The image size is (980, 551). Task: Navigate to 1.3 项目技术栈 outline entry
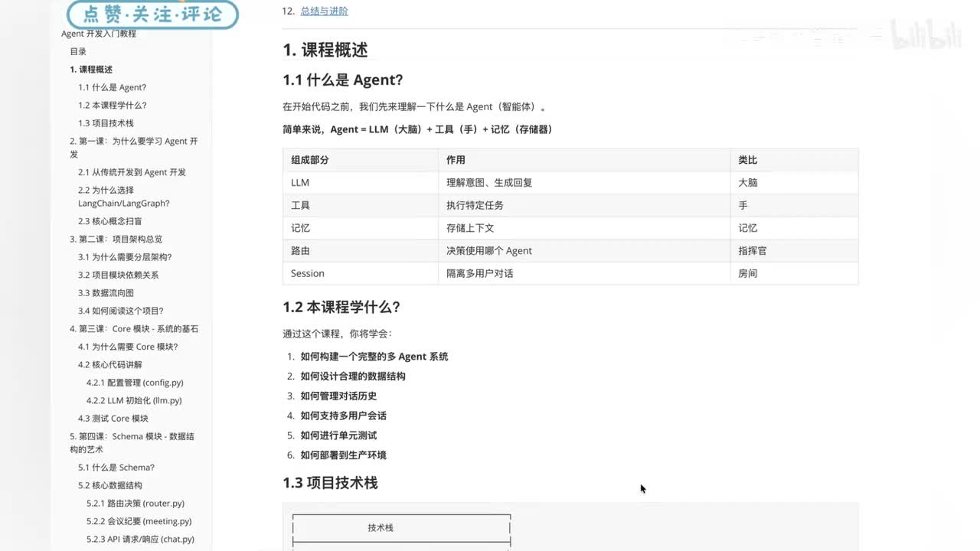pos(106,123)
